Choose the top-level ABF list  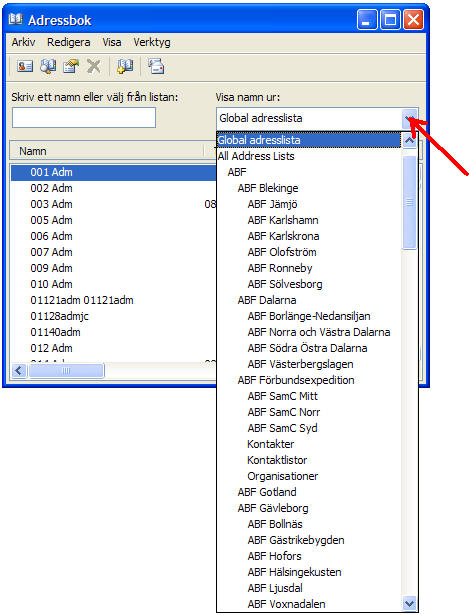[x=309, y=172]
